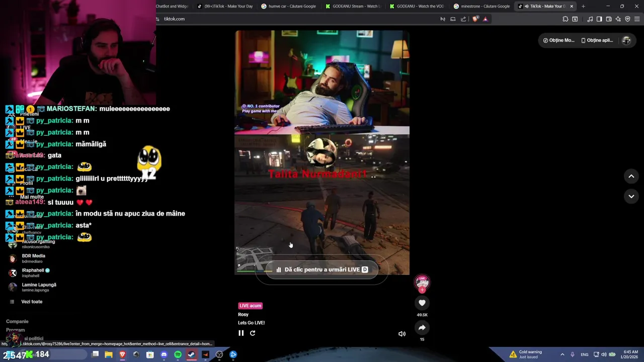Image resolution: width=644 pixels, height=362 pixels.
Task: Switch to the 'humve car - Căutare Google' tab
Action: tap(288, 6)
